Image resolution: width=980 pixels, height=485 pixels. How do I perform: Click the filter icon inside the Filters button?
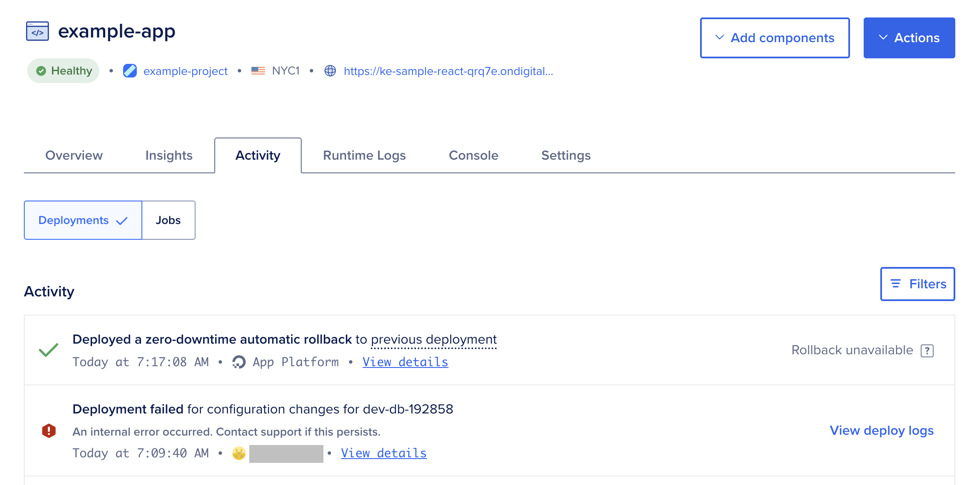pos(896,284)
